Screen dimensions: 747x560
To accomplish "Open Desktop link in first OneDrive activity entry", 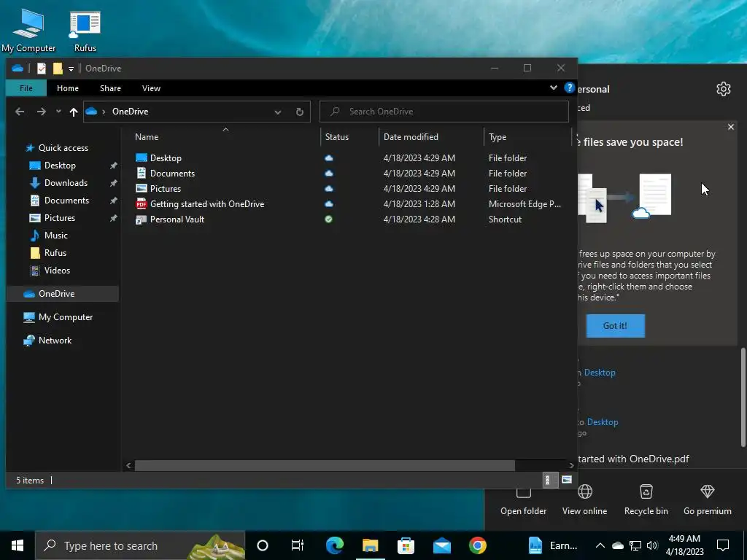I will point(600,373).
